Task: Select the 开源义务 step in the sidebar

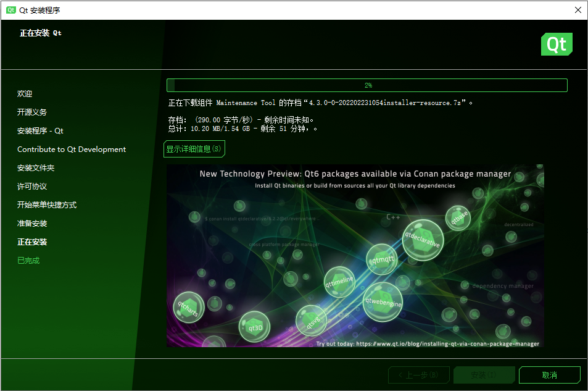Action: (x=32, y=112)
